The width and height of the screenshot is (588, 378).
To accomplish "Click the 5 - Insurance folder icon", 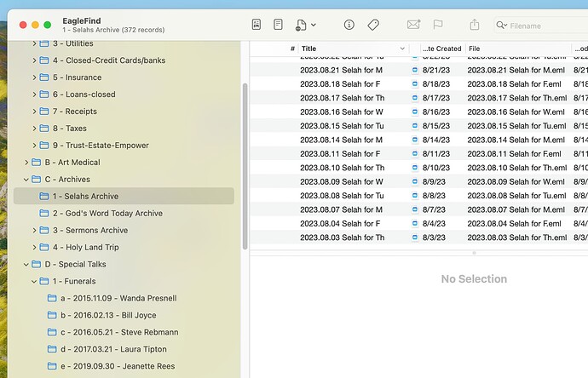I will click(44, 77).
